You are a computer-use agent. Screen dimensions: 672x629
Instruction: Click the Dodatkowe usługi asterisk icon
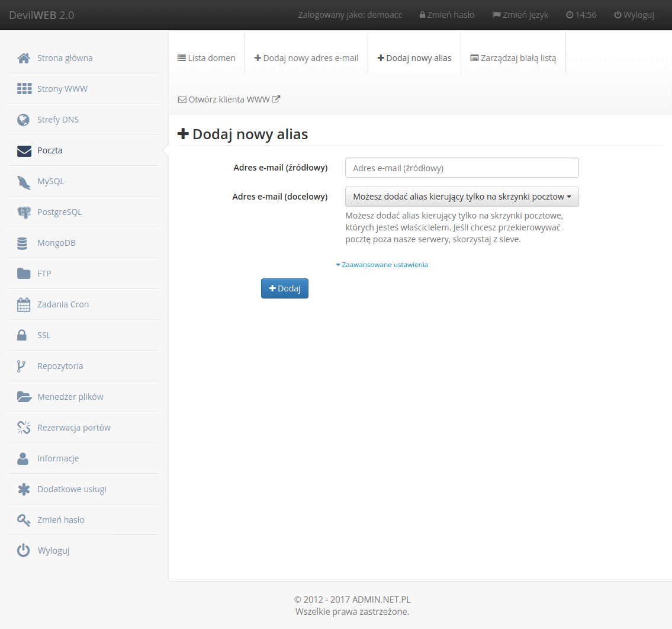(24, 489)
